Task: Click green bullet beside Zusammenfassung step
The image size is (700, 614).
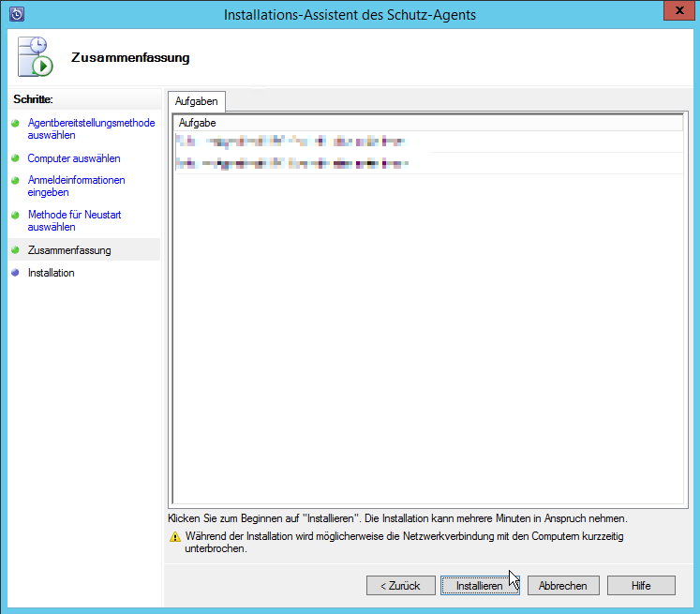Action: (x=15, y=250)
